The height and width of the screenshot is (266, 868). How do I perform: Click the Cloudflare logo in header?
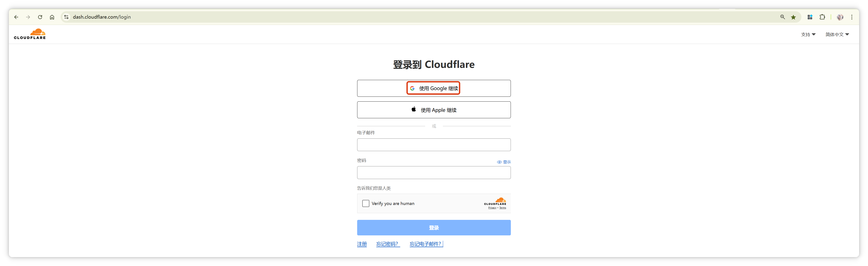tap(30, 34)
